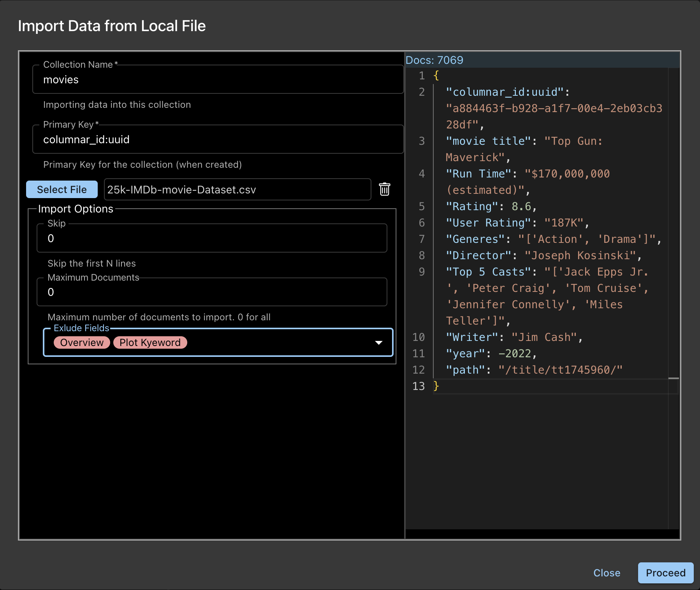Click the "Generes" line in preview
The image size is (700, 590).
(554, 239)
